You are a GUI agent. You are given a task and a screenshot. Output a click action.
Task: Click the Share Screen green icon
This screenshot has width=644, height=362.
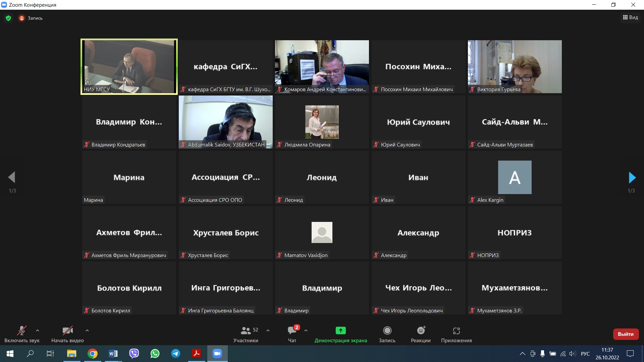click(340, 331)
